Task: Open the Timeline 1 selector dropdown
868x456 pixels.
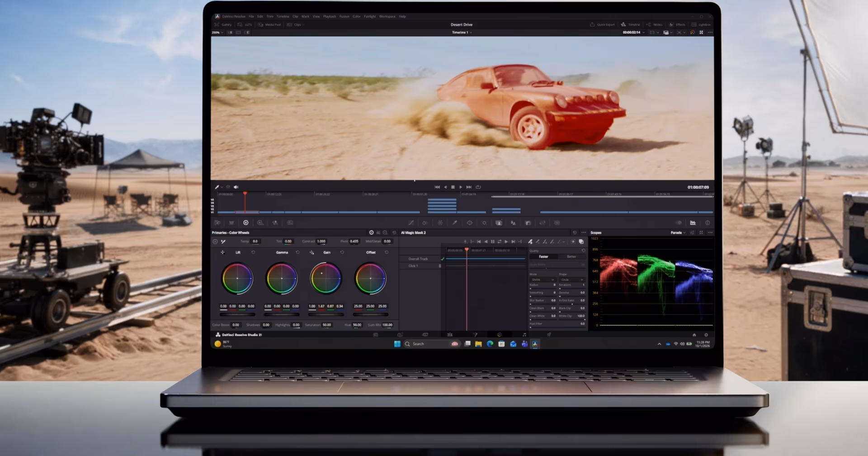Action: [x=462, y=33]
